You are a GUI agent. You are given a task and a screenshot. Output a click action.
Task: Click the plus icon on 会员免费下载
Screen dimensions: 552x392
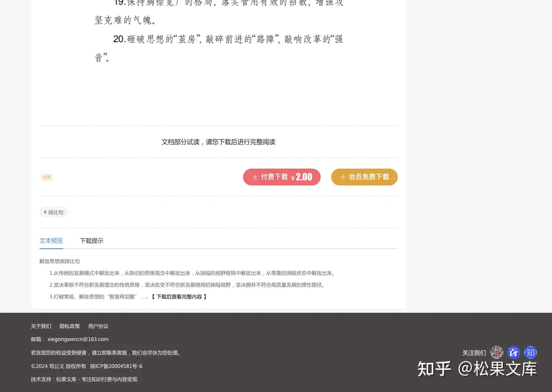343,177
